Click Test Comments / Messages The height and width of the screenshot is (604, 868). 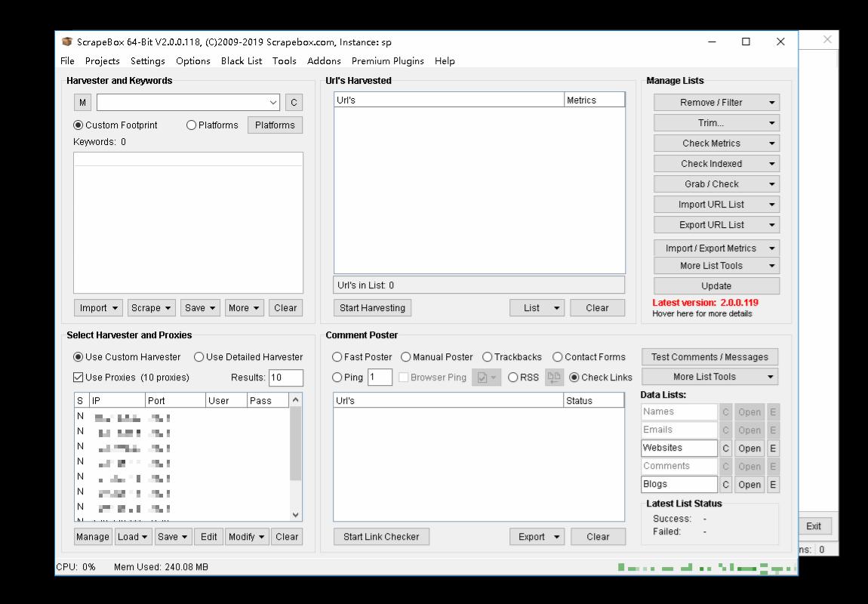point(709,357)
